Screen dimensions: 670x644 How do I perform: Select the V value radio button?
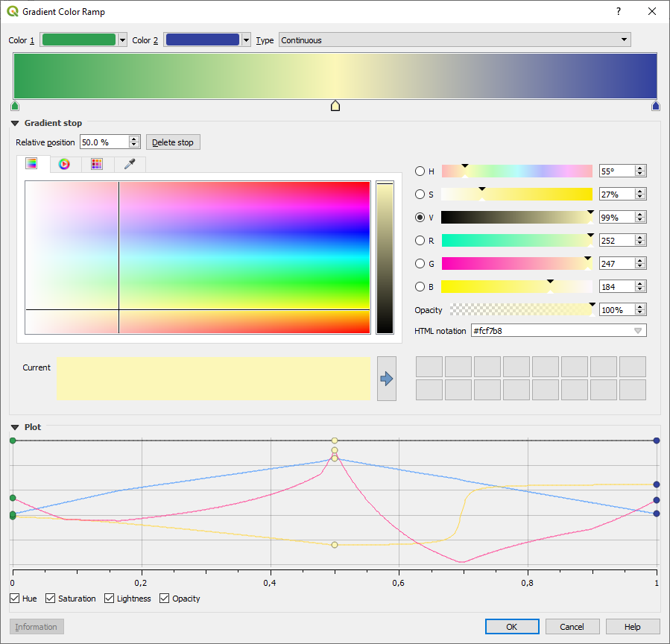click(x=420, y=218)
